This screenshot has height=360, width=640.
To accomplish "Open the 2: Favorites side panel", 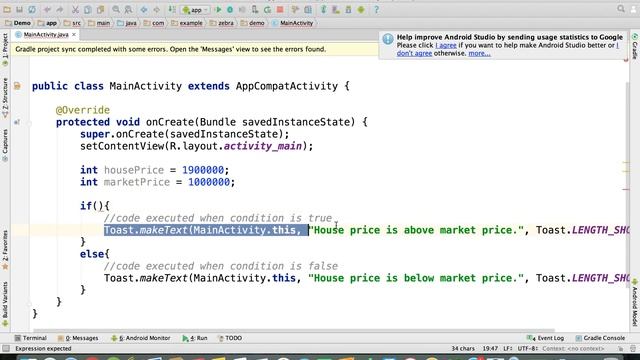I will (x=5, y=249).
